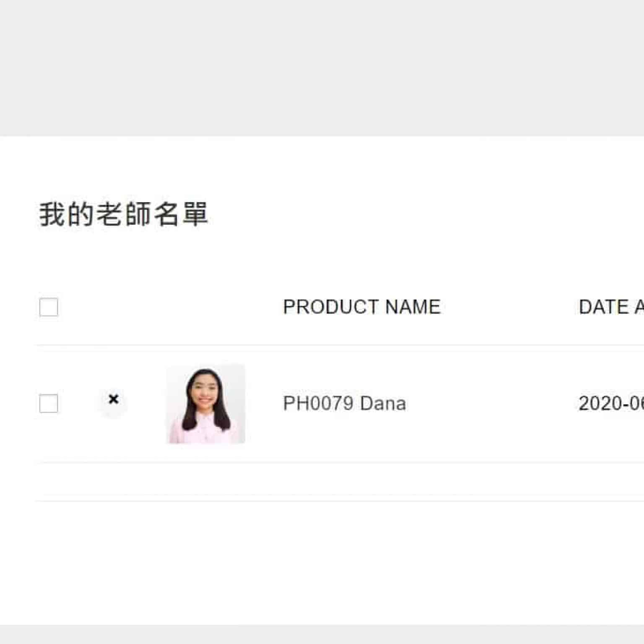Click the gray footer strip at the bottom

[322, 634]
